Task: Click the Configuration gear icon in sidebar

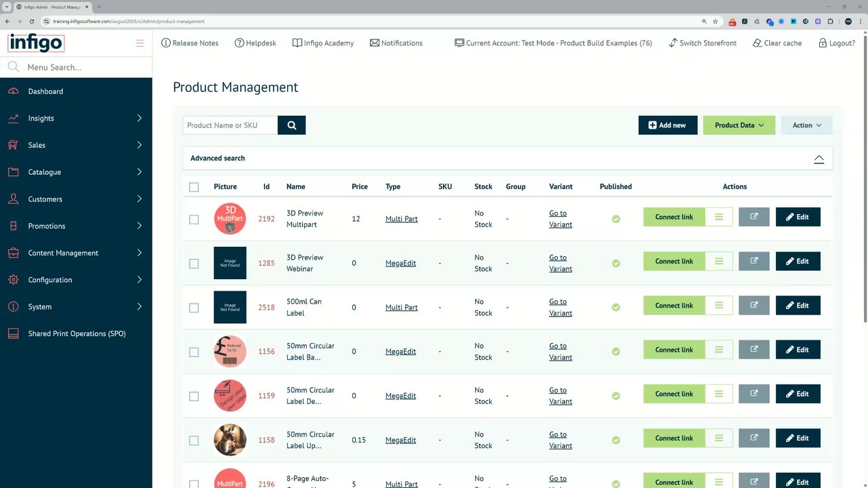Action: click(14, 279)
